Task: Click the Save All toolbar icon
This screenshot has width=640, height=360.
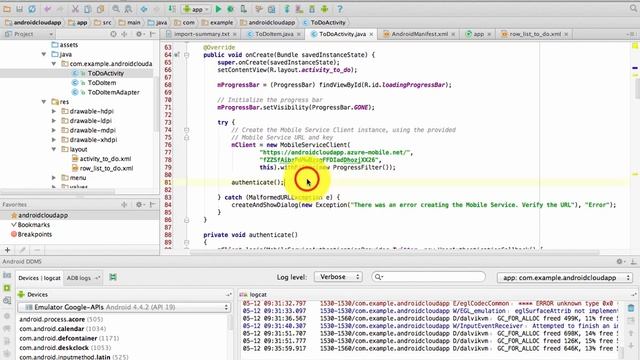Action: pos(19,9)
